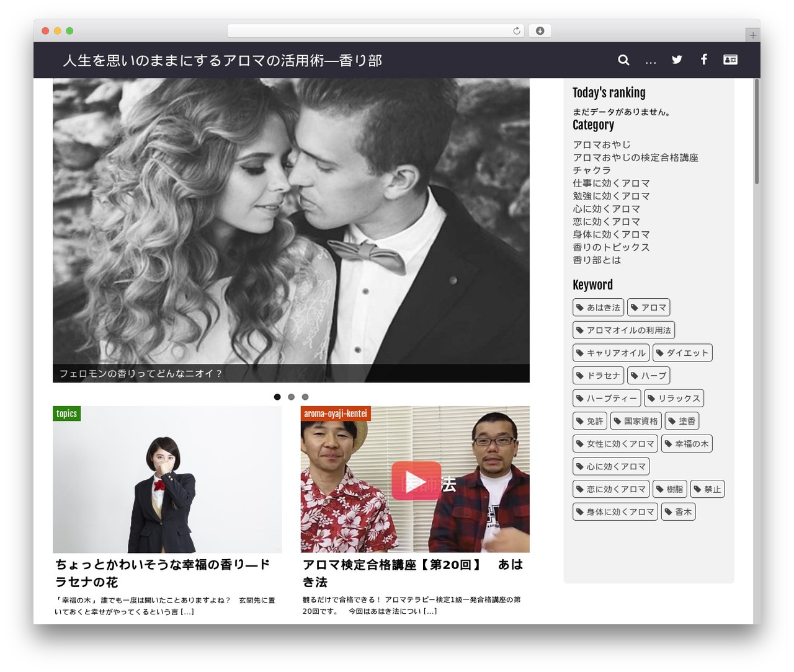This screenshot has height=672, width=794.
Task: Open the Twitter icon in header
Action: coord(677,60)
